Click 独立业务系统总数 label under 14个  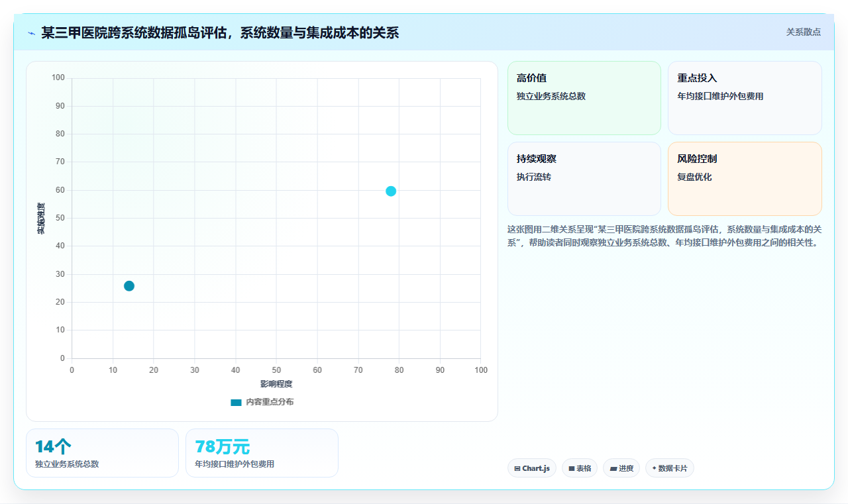[x=67, y=464]
